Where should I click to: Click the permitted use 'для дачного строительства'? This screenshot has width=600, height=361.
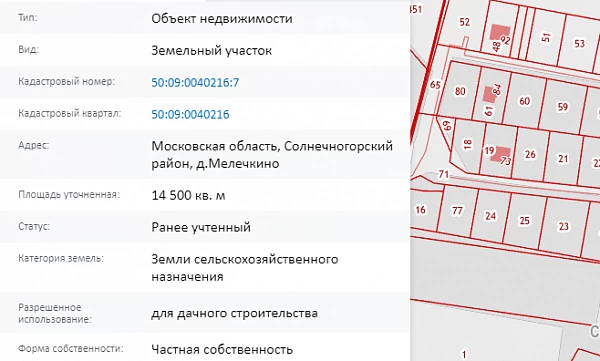click(234, 313)
